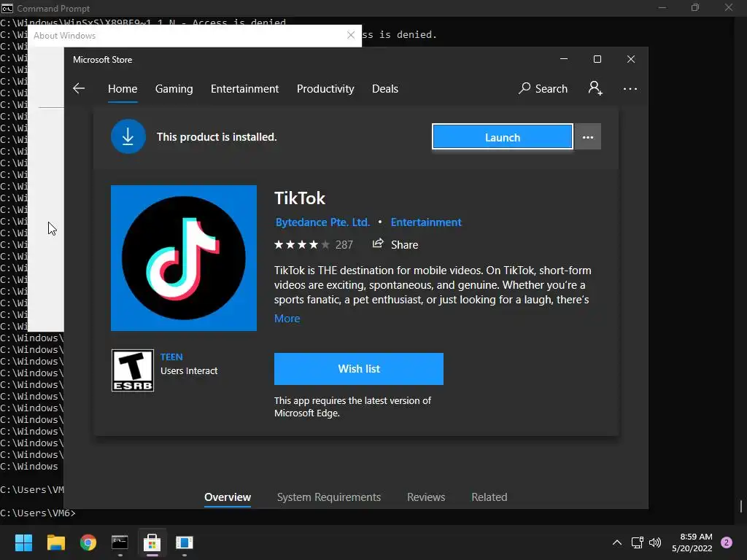
Task: Click the 'Users Interact' label
Action: (x=189, y=371)
